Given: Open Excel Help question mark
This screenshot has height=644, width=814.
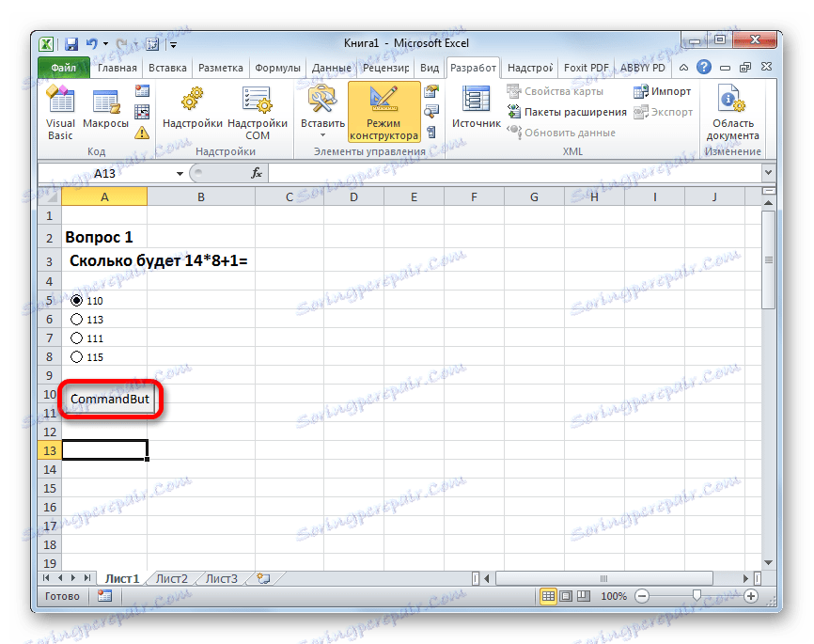Looking at the screenshot, I should point(704,67).
